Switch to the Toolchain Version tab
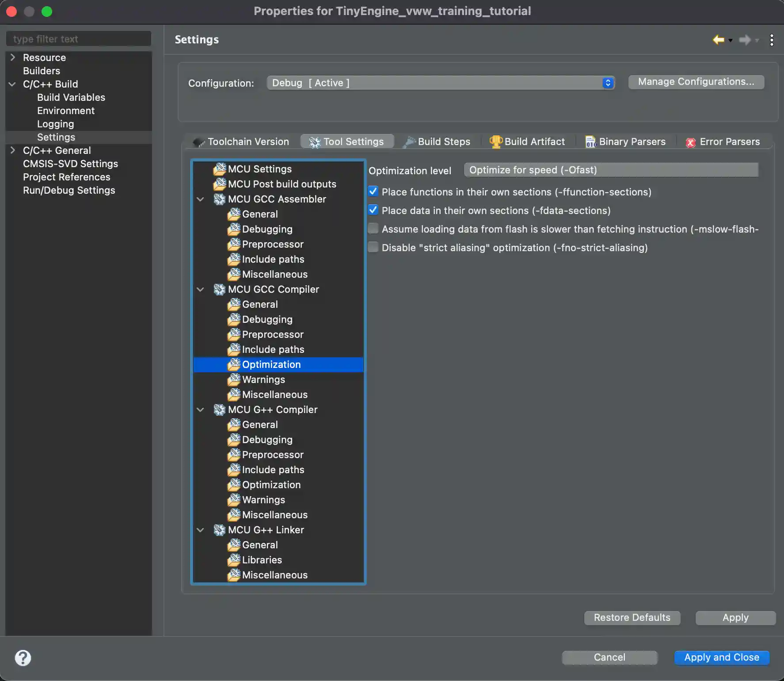784x681 pixels. click(248, 142)
